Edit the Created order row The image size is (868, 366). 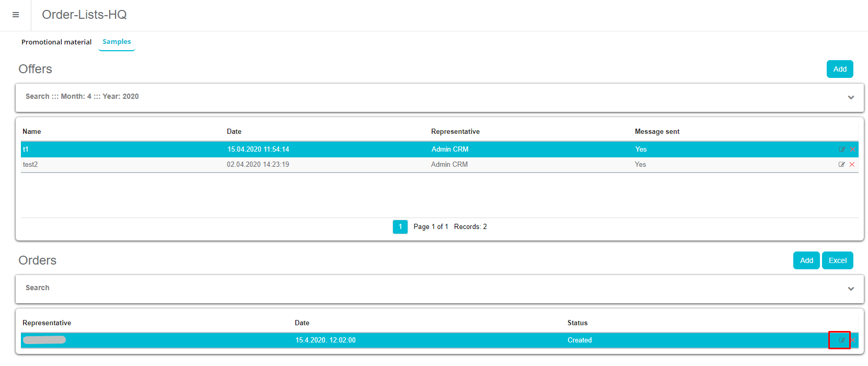(x=842, y=340)
